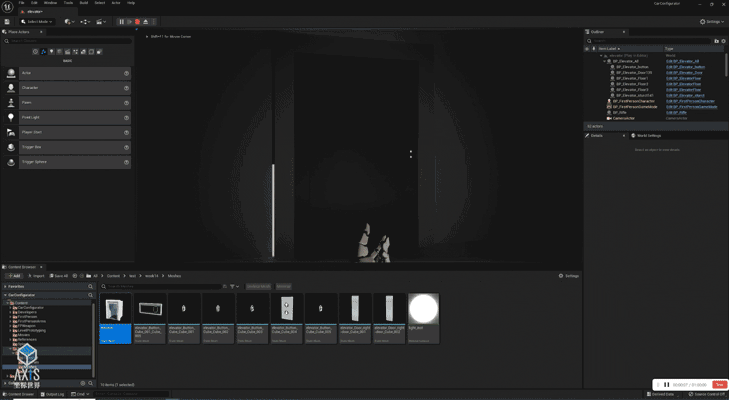The width and height of the screenshot is (729, 400).
Task: Open the play options three-dot menu
Action: (154, 22)
